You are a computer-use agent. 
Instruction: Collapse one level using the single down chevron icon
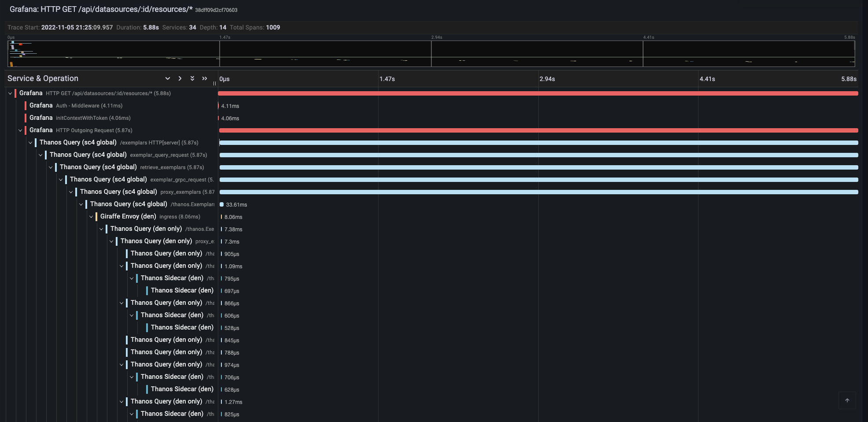[167, 78]
